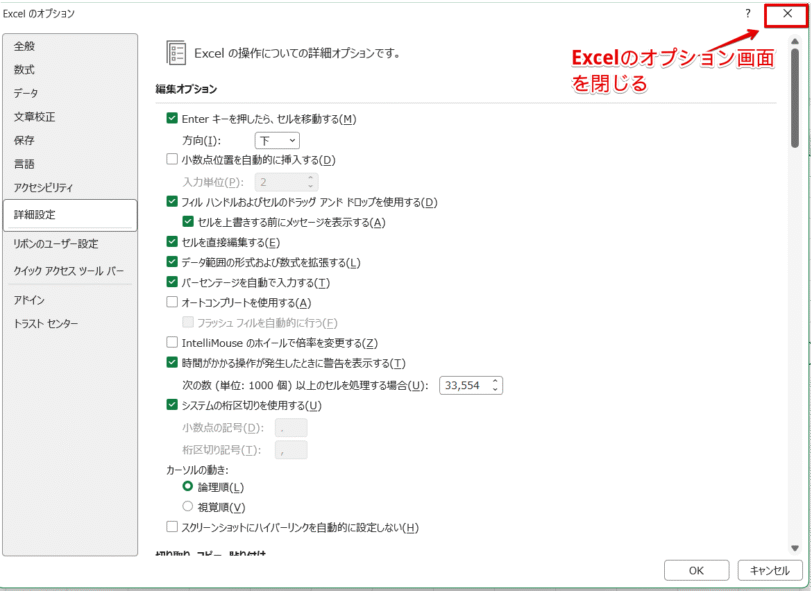Open the アドイン category

(x=30, y=300)
